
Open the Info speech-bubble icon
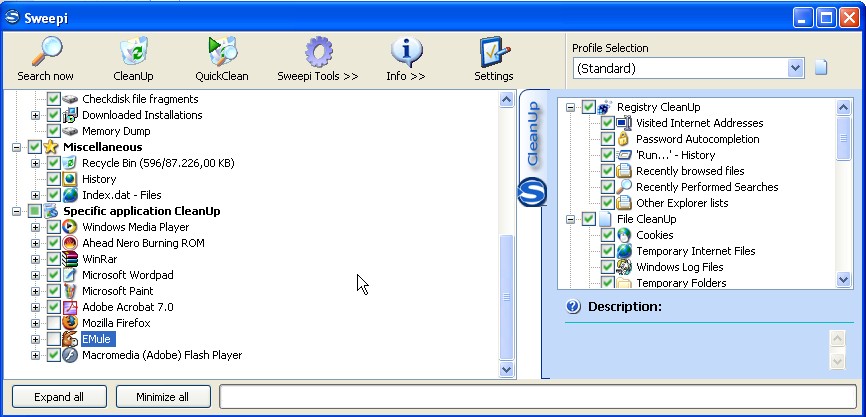(x=406, y=51)
